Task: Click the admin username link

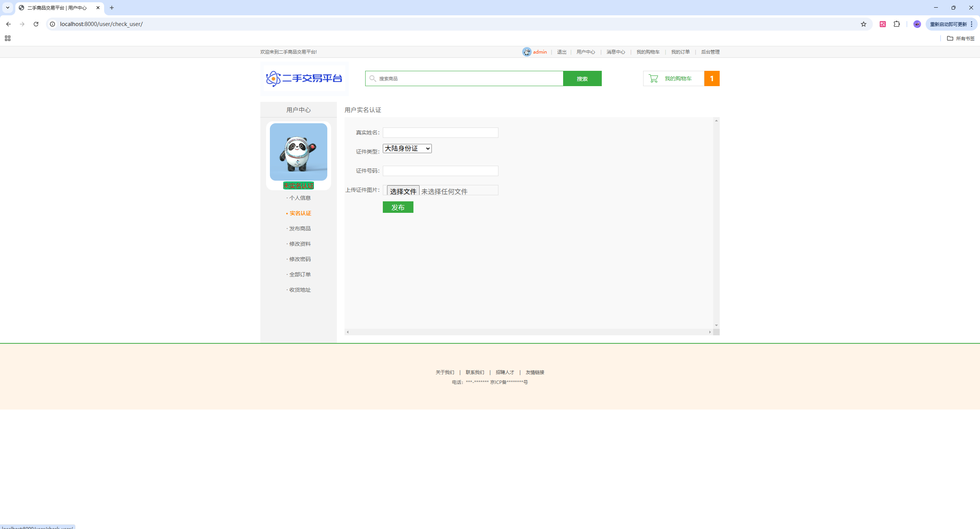Action: pyautogui.click(x=540, y=52)
